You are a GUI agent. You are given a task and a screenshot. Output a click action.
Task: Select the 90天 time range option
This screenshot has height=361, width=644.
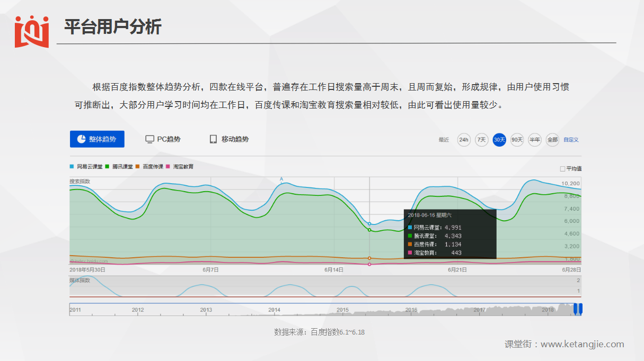click(517, 140)
